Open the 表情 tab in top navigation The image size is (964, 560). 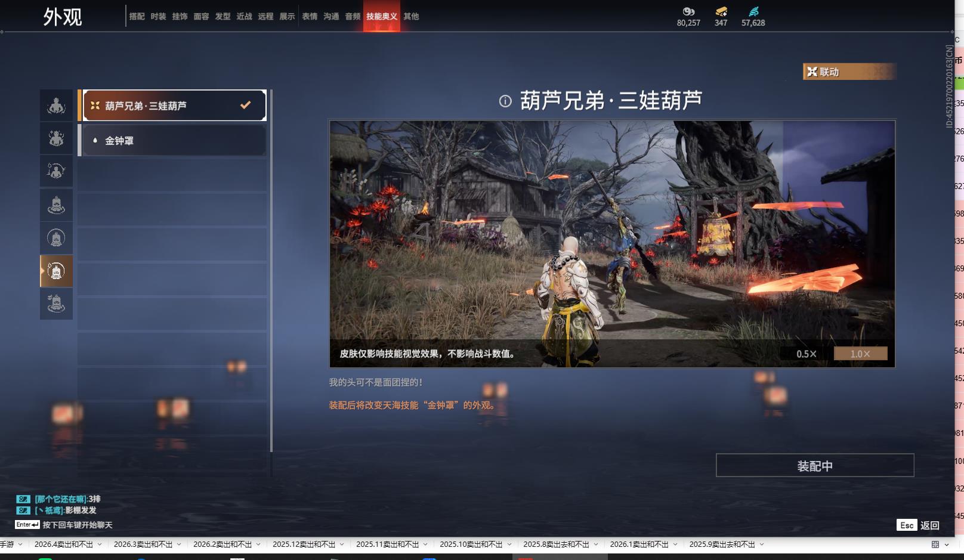tap(310, 17)
